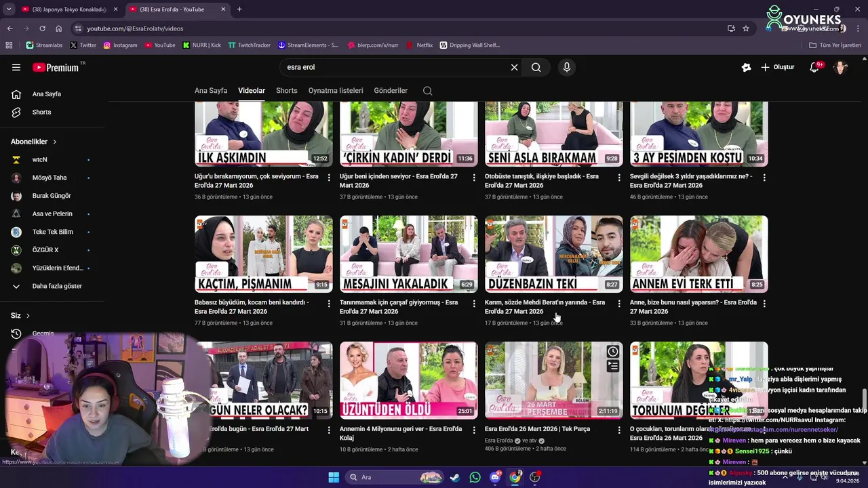Open more options for 'Sevgili değilsek 3 yıldır'
Screen dimensions: 868x488
pos(764,178)
